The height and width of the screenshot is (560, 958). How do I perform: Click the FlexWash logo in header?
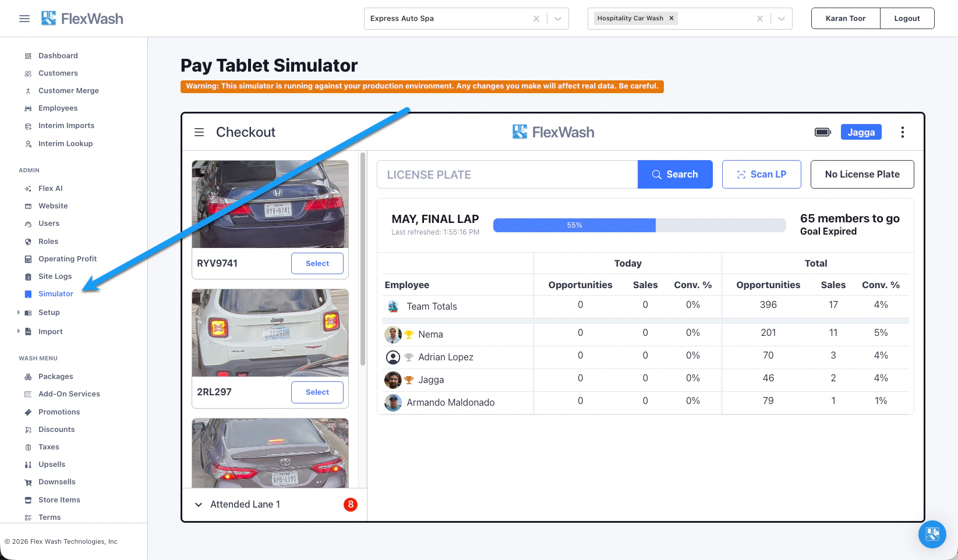pyautogui.click(x=82, y=19)
